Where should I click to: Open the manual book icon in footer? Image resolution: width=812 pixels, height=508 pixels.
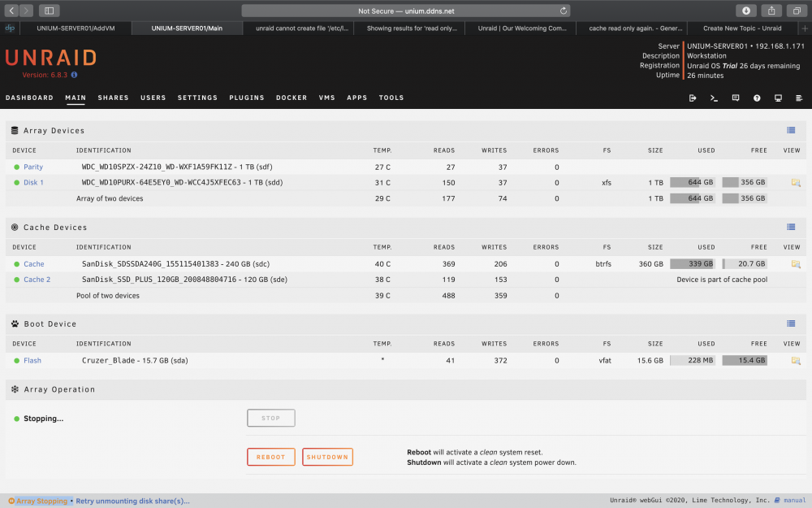click(777, 500)
